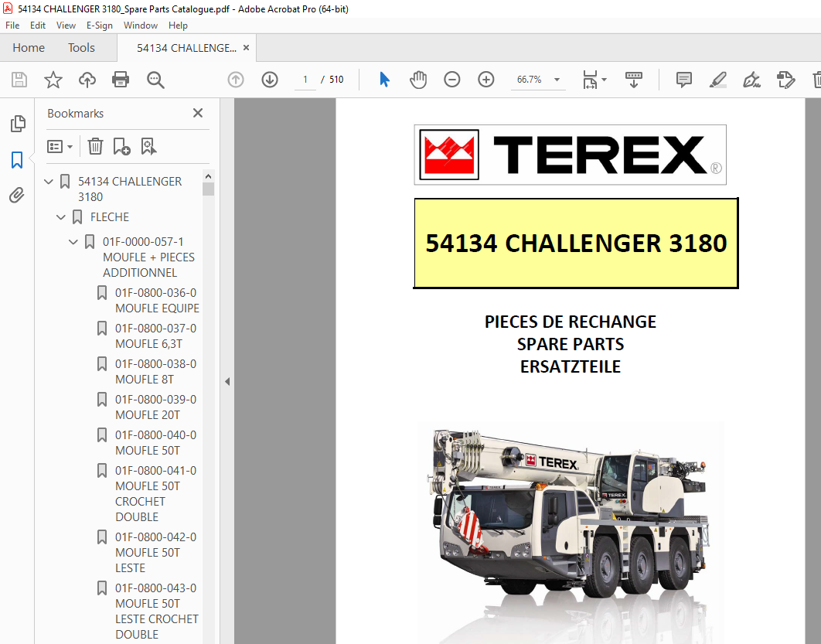Open bookmark 01F-0800-039-0 MOUFLE 20T
The image size is (821, 644).
click(155, 407)
